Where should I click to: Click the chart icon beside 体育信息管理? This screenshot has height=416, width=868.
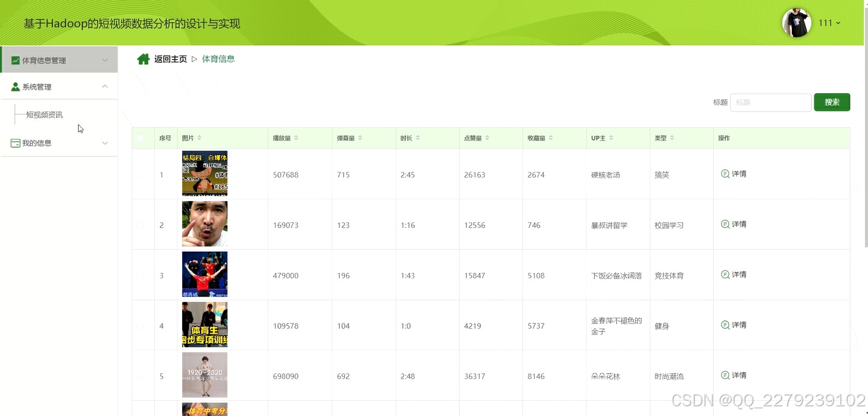tap(14, 59)
